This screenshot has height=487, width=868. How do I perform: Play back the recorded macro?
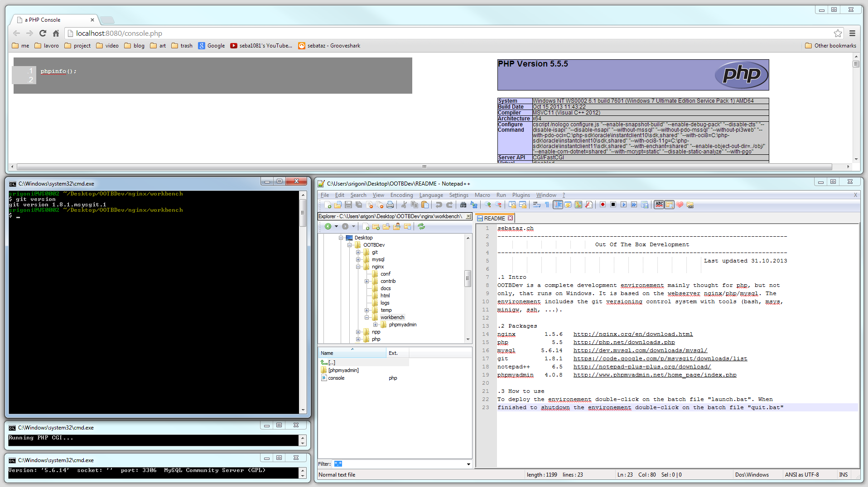623,205
